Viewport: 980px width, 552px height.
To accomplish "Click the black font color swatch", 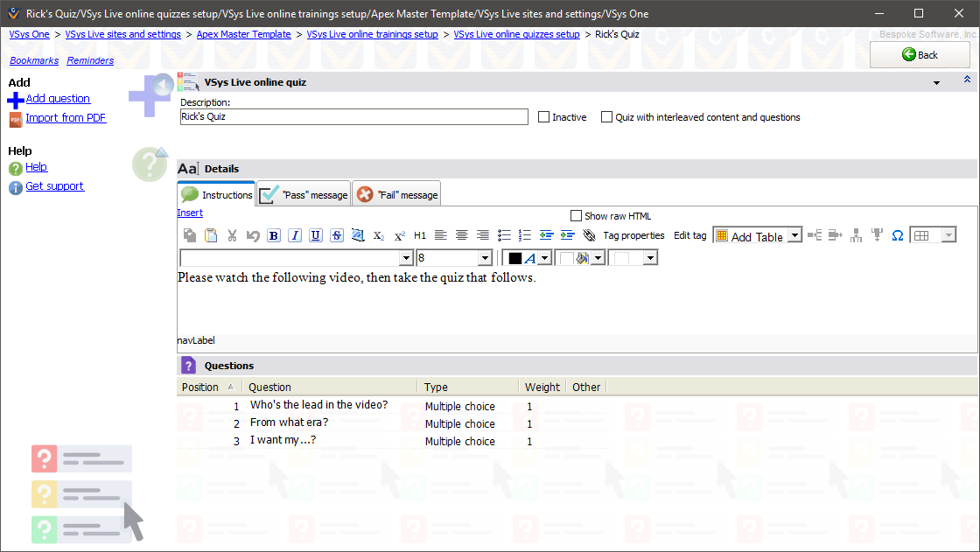I will coord(514,258).
